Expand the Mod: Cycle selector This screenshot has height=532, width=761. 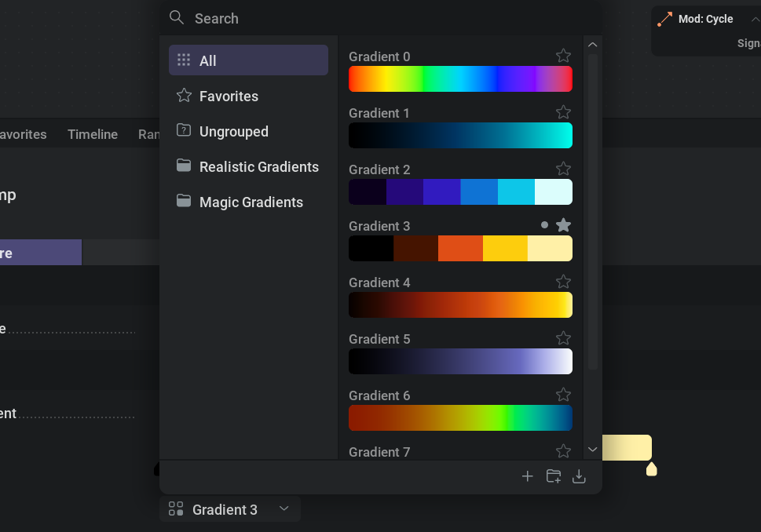757,19
